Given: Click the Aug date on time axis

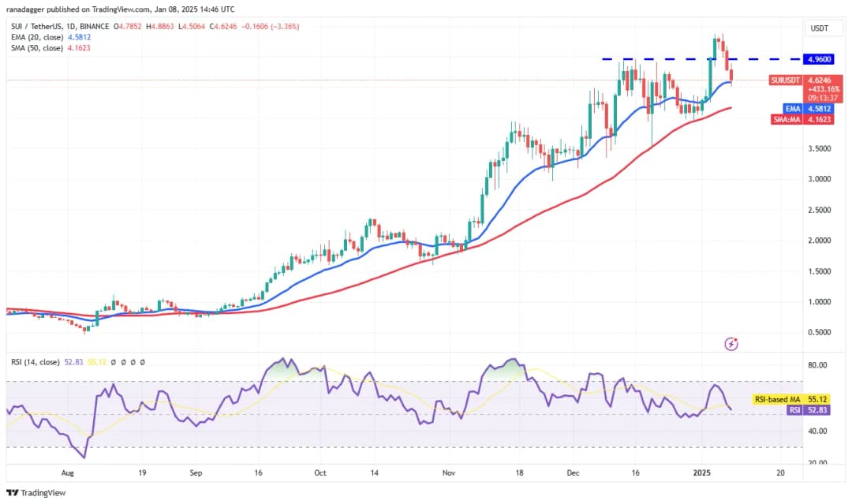Looking at the screenshot, I should pos(67,472).
